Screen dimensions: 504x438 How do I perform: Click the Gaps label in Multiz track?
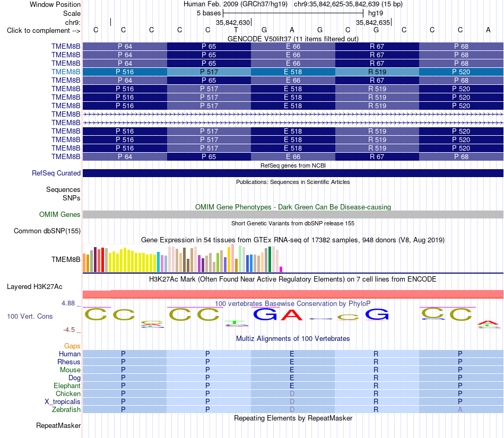[x=72, y=346]
